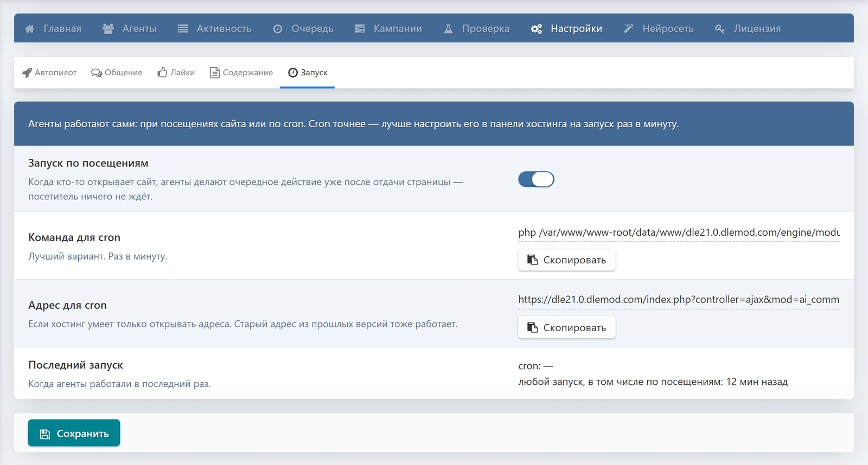868x465 pixels.
Task: Click the copy icon under the cron command
Action: (533, 260)
